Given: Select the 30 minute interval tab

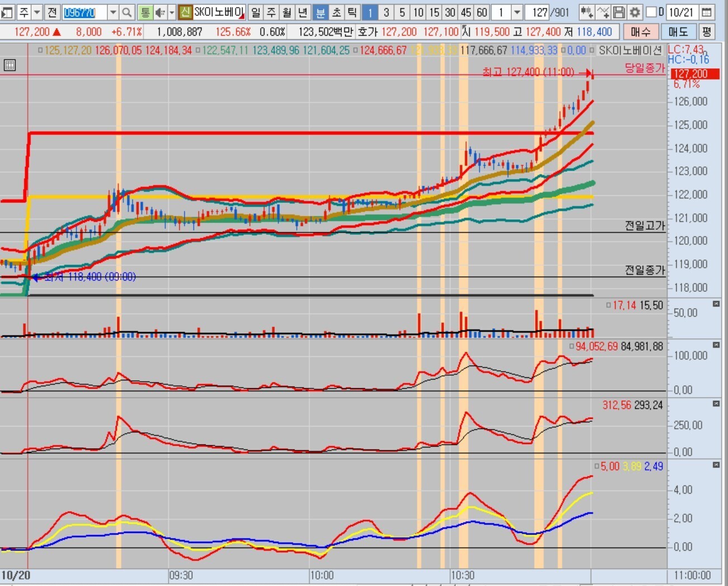Looking at the screenshot, I should [450, 12].
